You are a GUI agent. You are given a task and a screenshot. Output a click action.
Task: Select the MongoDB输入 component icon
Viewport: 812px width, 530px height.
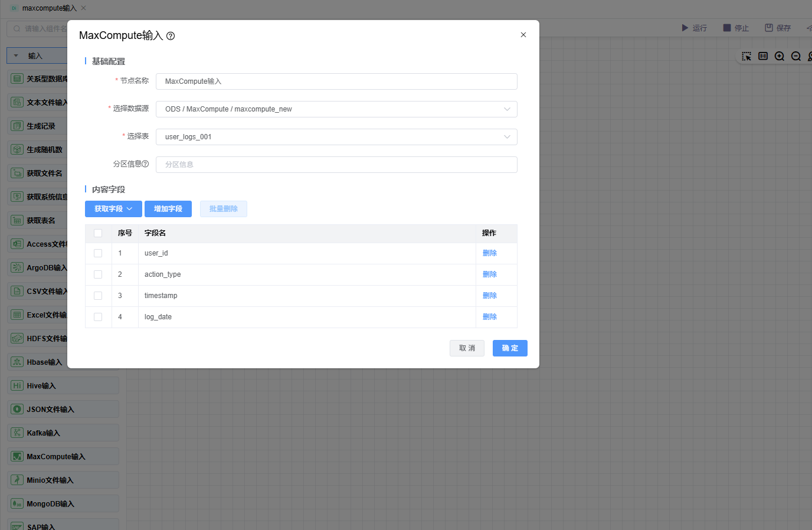tap(17, 503)
